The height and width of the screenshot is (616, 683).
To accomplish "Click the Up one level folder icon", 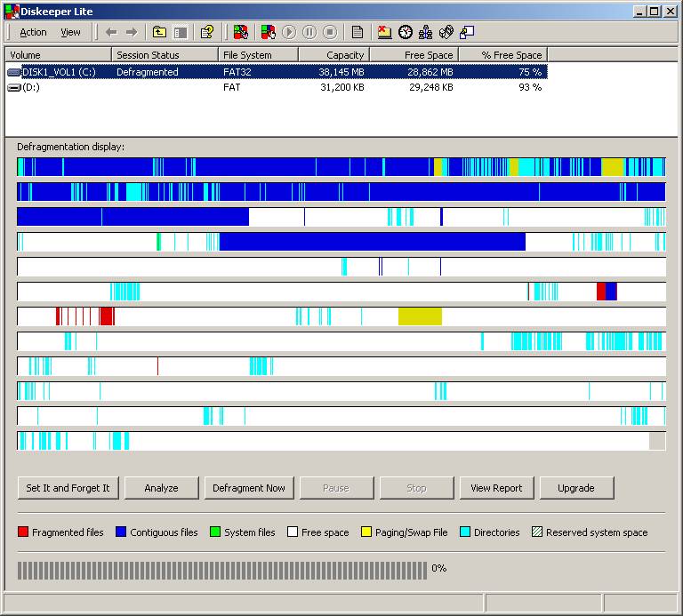I will [159, 32].
